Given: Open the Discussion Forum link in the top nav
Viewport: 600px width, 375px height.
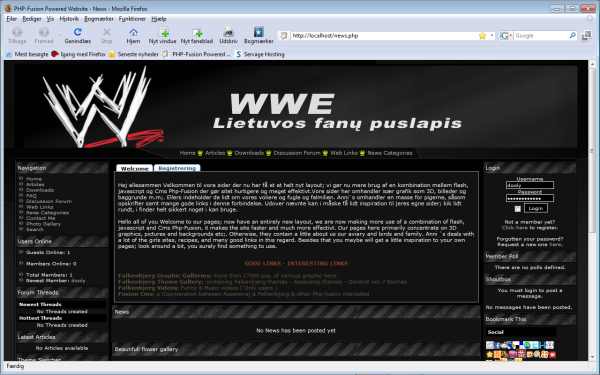Looking at the screenshot, I should click(x=297, y=153).
